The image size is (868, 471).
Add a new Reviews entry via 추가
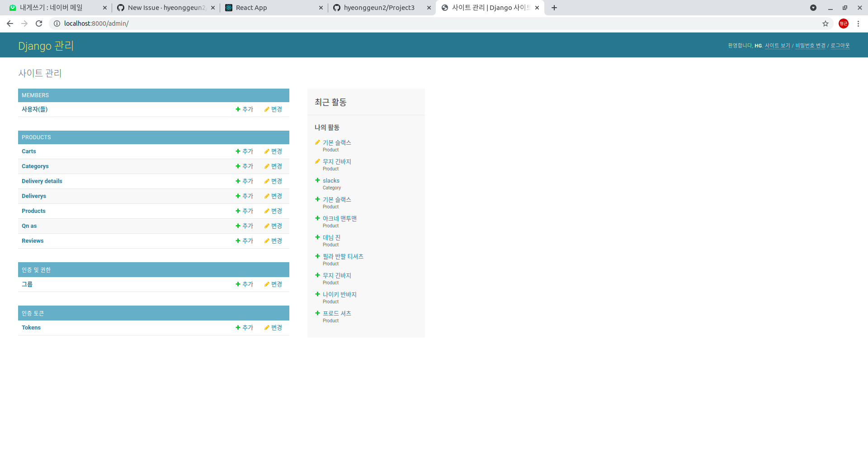point(245,241)
